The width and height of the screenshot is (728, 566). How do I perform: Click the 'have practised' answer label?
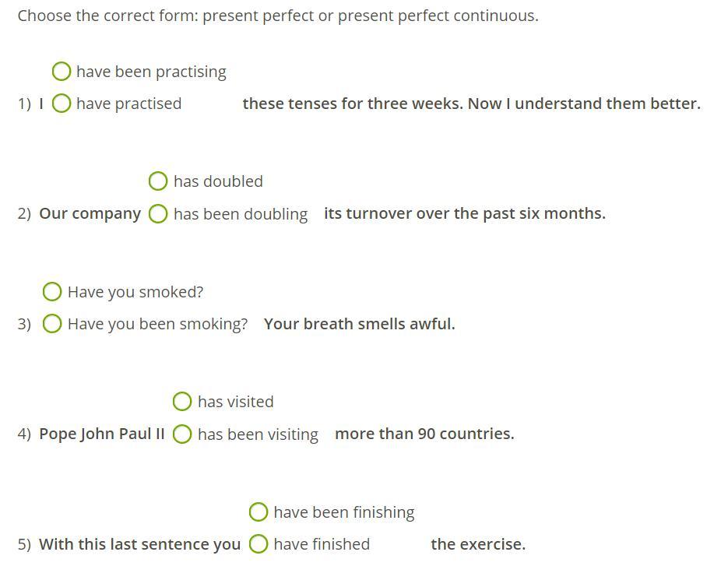click(x=129, y=104)
